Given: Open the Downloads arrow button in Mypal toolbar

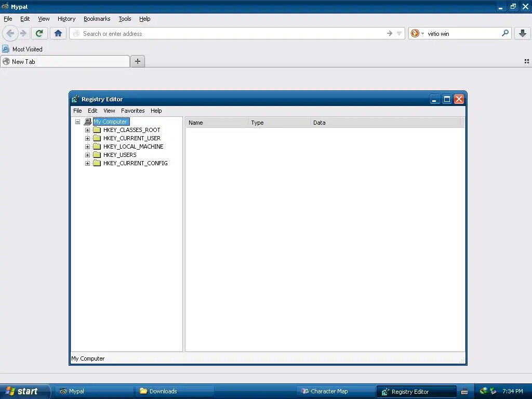Looking at the screenshot, I should (x=523, y=33).
